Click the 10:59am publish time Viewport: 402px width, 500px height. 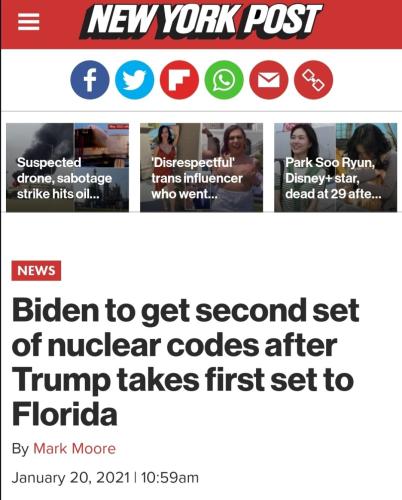[x=170, y=478]
